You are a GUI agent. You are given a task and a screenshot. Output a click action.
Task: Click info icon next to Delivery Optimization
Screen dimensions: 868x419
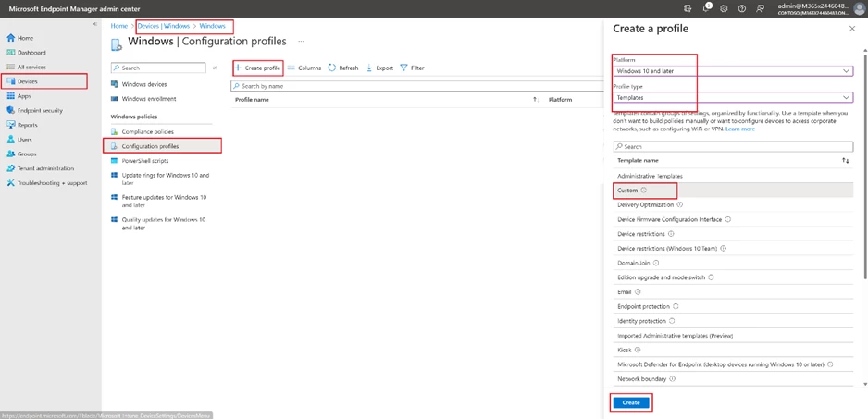click(680, 204)
